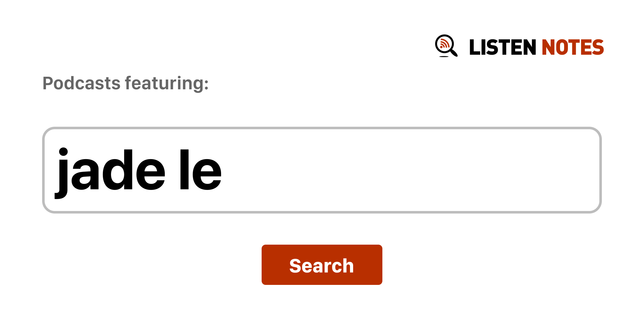The image size is (644, 322).
Task: Click the word Podcasts in the gray label
Action: click(x=81, y=83)
